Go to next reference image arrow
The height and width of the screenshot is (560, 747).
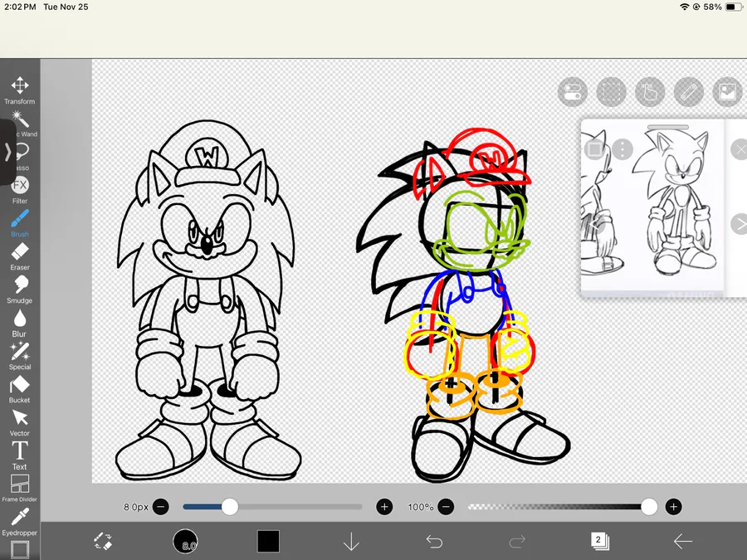point(739,224)
